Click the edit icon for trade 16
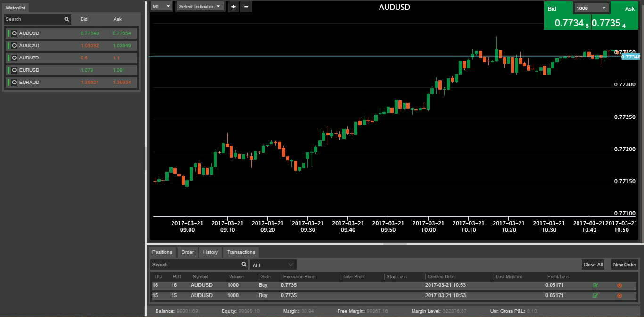644x317 pixels. tap(595, 285)
